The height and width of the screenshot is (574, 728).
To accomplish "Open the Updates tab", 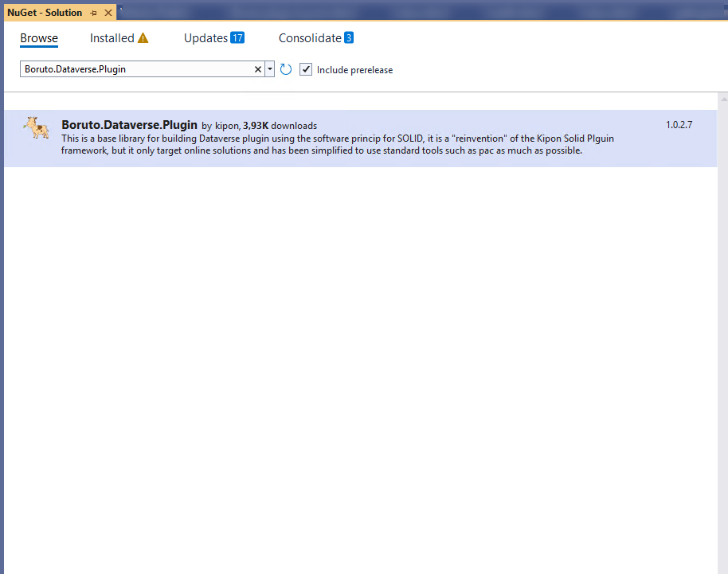I will 205,38.
